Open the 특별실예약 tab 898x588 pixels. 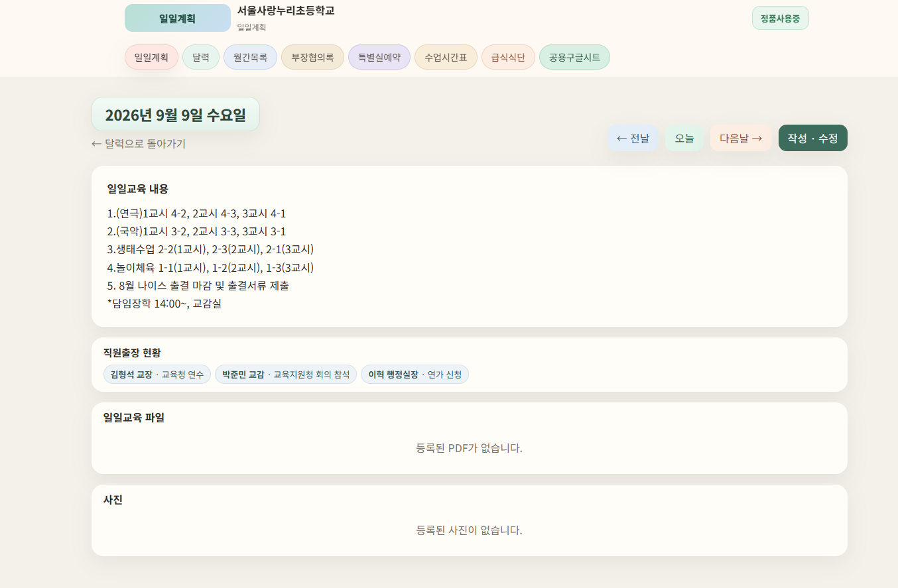[379, 57]
